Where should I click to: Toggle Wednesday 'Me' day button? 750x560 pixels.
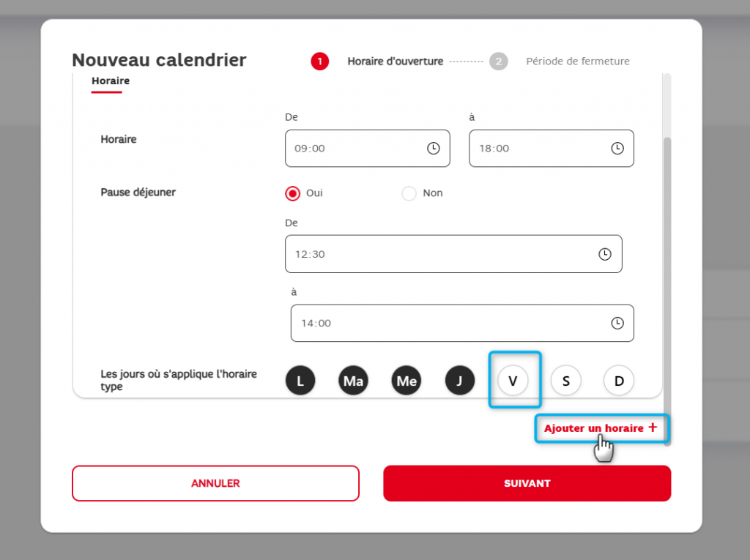point(406,381)
